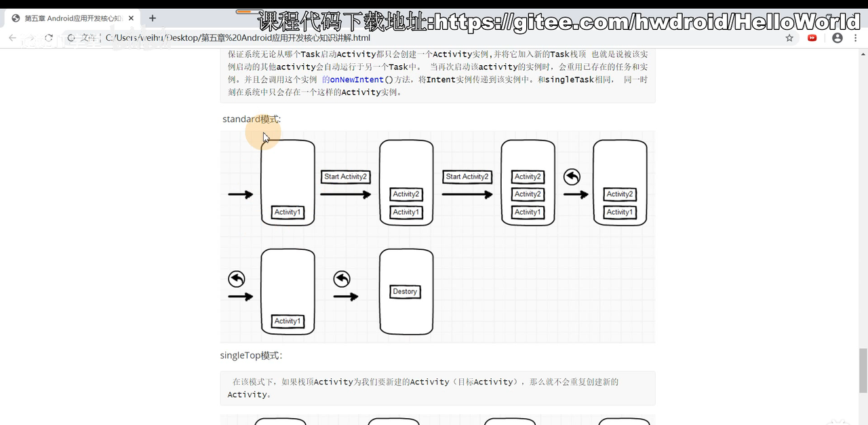868x425 pixels.
Task: Select the 第五章 Android应用开发 tab
Action: pyautogui.click(x=73, y=18)
